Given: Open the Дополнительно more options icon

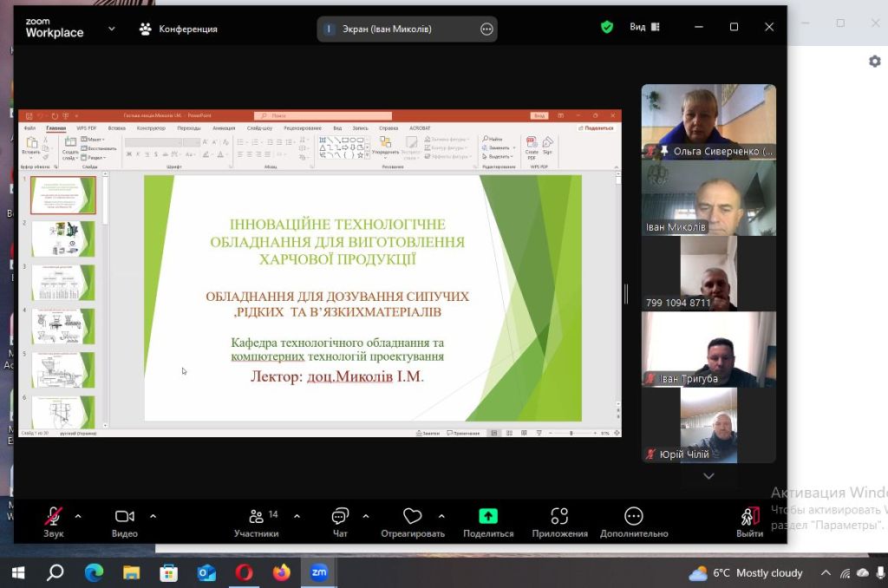Looking at the screenshot, I should [633, 518].
